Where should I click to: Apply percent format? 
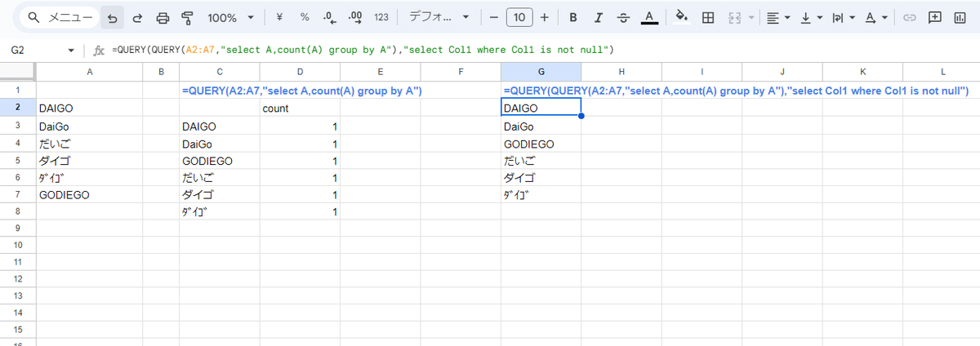[305, 17]
